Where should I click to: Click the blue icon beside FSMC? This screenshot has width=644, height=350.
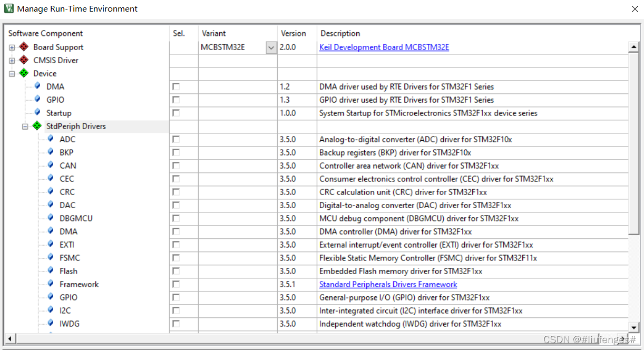[x=51, y=257]
